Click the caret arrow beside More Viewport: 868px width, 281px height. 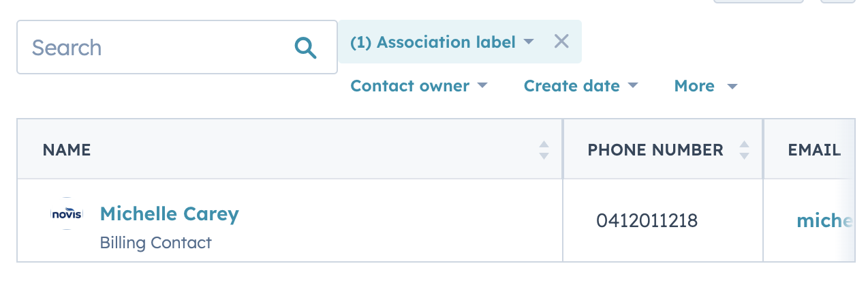[732, 87]
